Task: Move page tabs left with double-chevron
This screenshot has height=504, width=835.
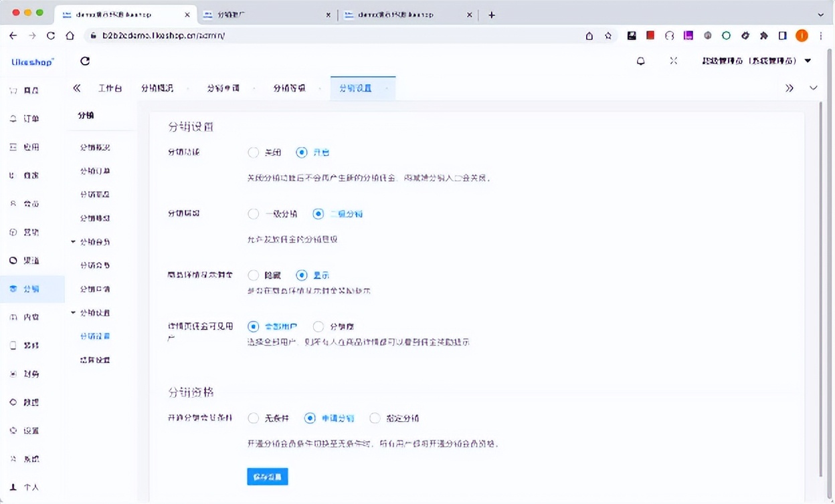Action: tap(77, 88)
